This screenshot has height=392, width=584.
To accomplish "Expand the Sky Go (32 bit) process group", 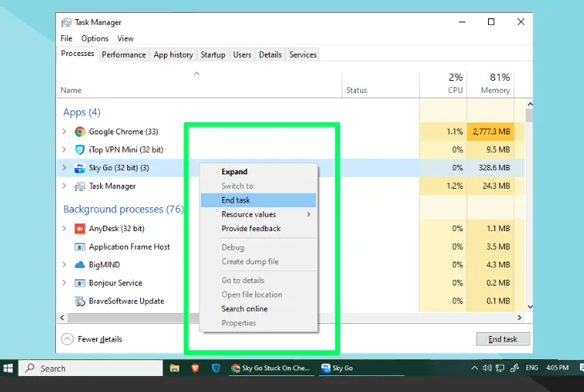I will point(64,168).
